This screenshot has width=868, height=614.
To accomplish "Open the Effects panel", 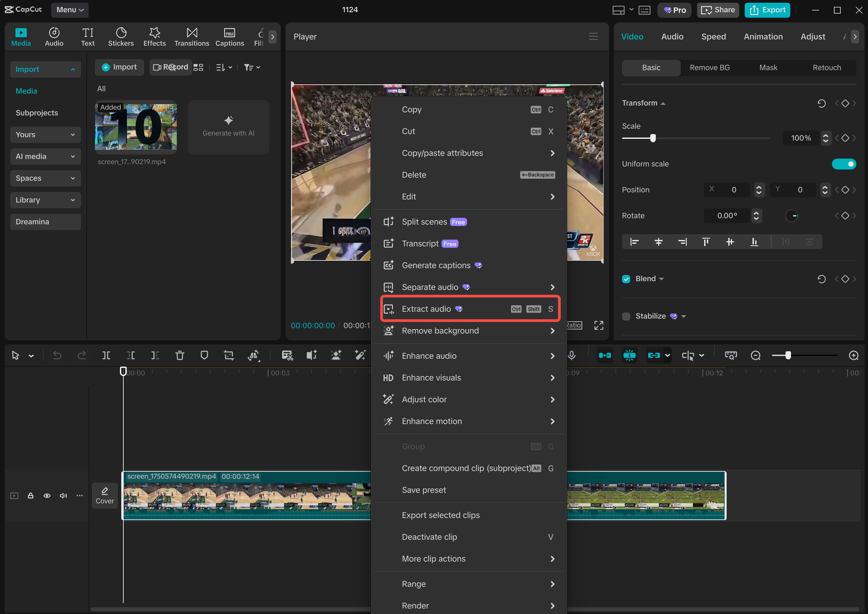I will tap(154, 36).
